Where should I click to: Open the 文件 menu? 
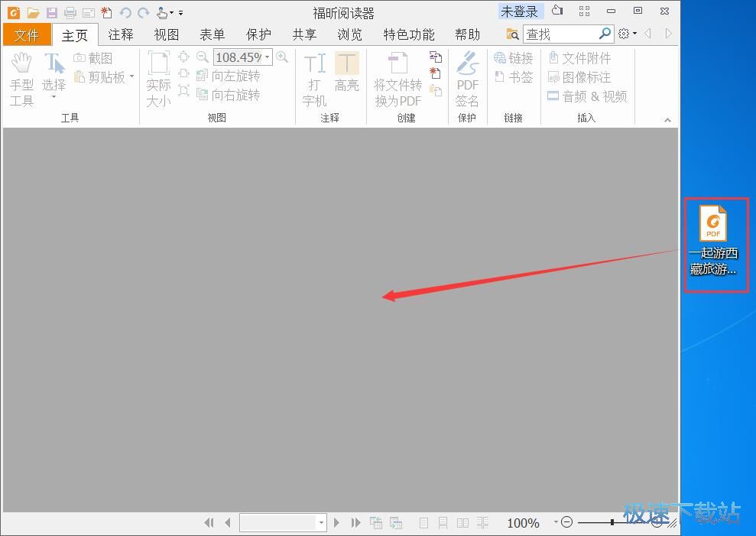pyautogui.click(x=27, y=34)
